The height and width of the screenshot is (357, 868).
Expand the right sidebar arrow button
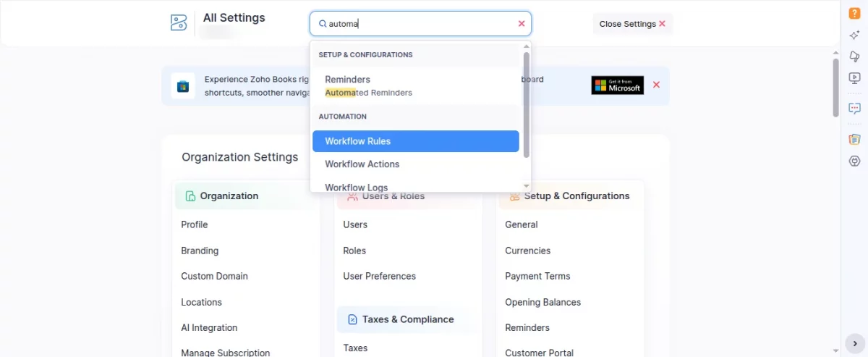coord(854,343)
